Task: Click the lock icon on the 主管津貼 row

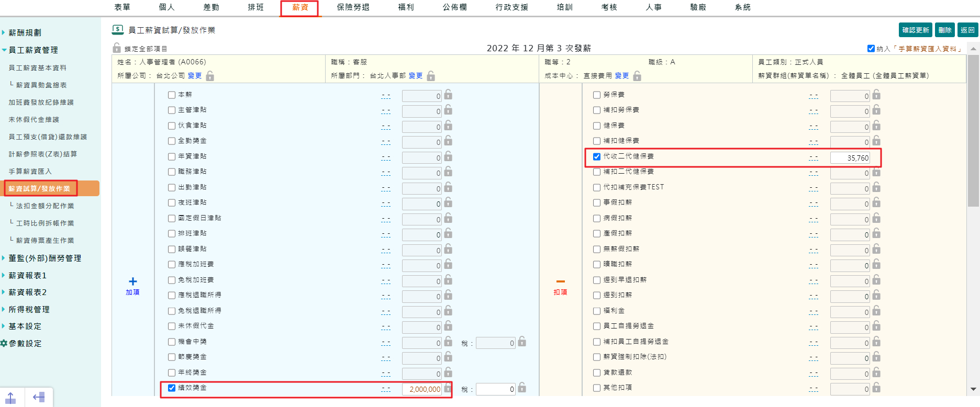Action: click(448, 110)
